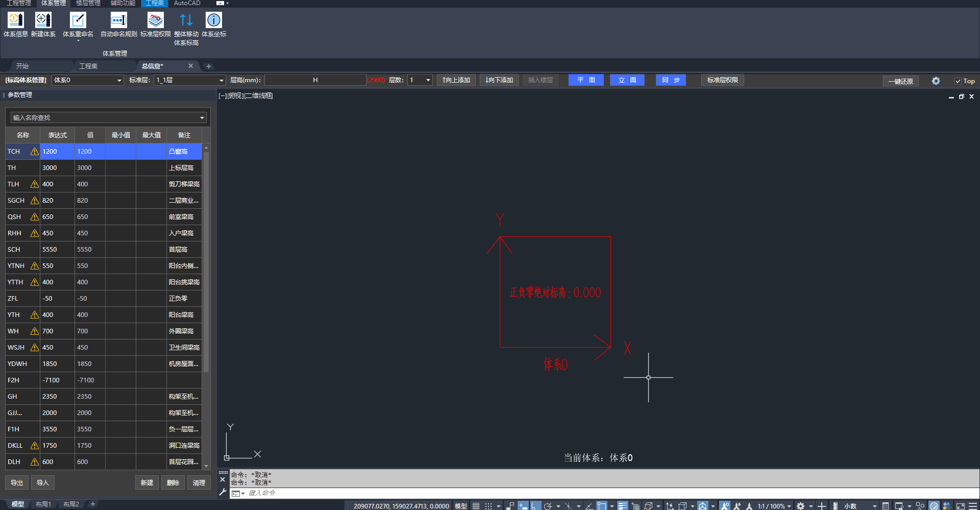Open the 标准层 1_1层 dropdown
This screenshot has width=980, height=510.
221,80
